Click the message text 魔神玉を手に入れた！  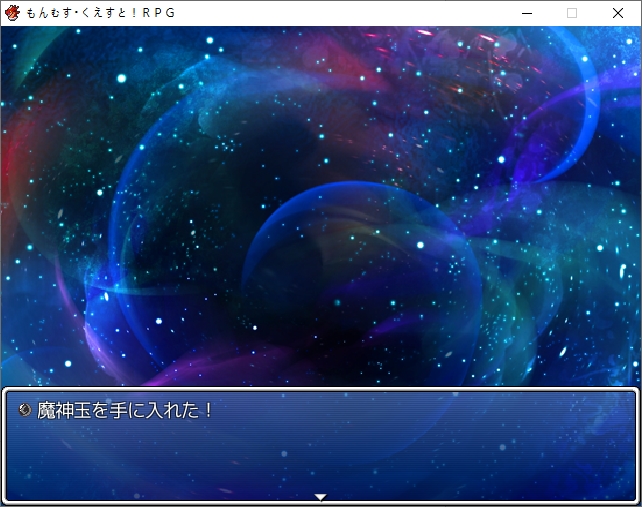tap(126, 410)
